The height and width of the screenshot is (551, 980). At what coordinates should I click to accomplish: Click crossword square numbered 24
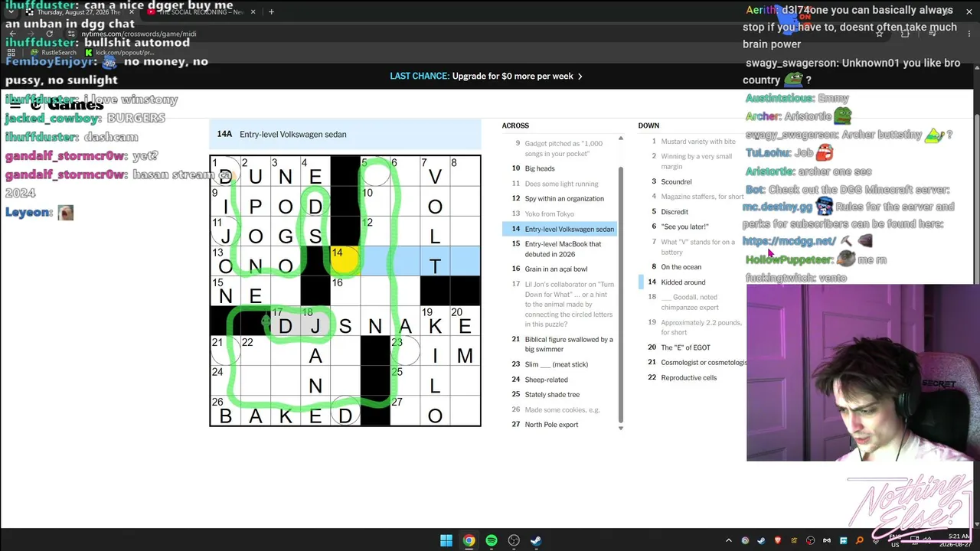click(x=225, y=381)
